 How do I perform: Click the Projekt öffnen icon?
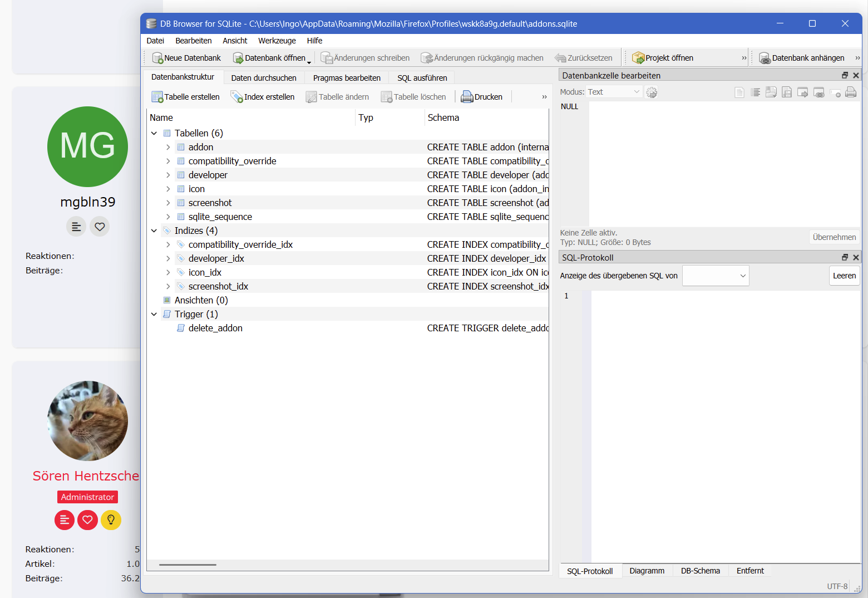[638, 58]
